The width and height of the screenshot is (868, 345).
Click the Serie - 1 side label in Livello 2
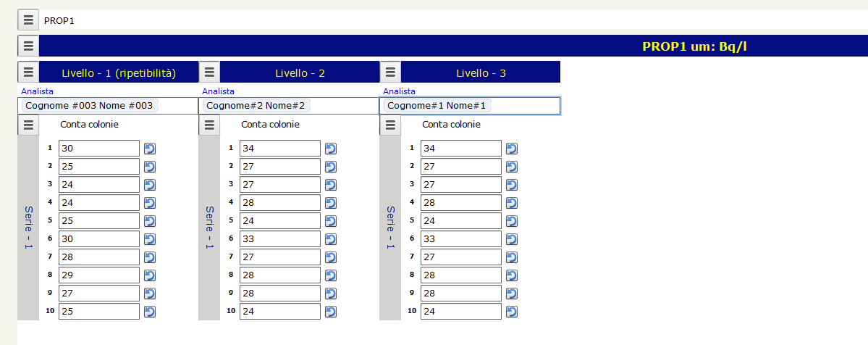209,227
